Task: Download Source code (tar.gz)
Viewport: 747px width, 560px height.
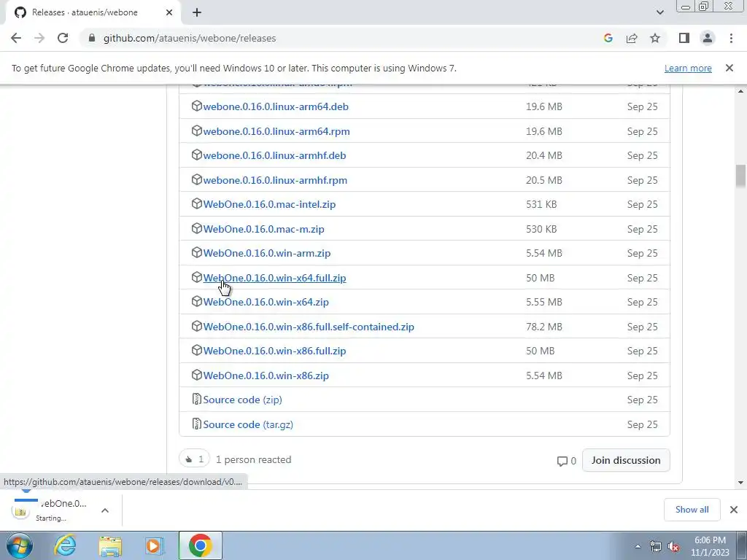Action: point(248,425)
